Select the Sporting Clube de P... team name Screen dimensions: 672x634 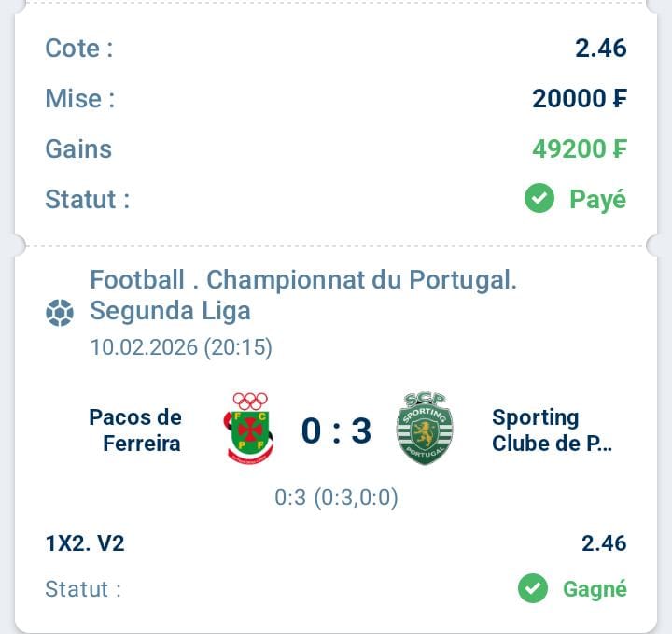pos(552,430)
